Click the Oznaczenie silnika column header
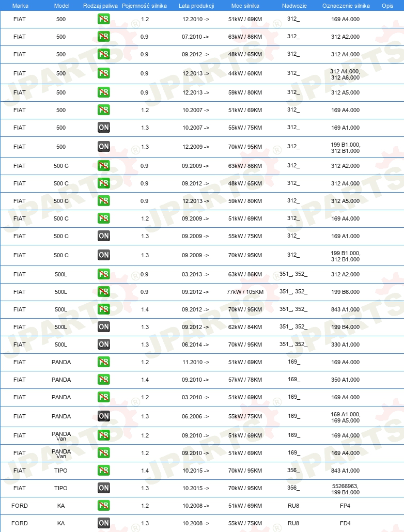404x532 pixels. click(x=346, y=6)
